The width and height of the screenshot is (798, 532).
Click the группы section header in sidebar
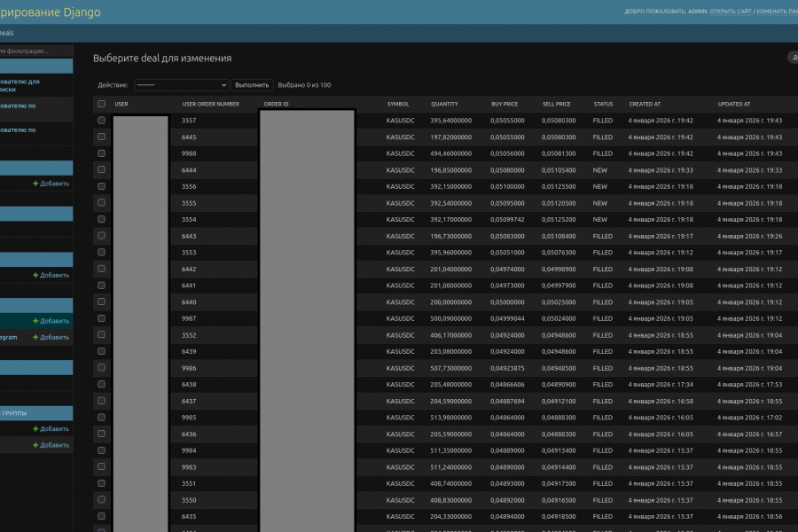coord(36,413)
